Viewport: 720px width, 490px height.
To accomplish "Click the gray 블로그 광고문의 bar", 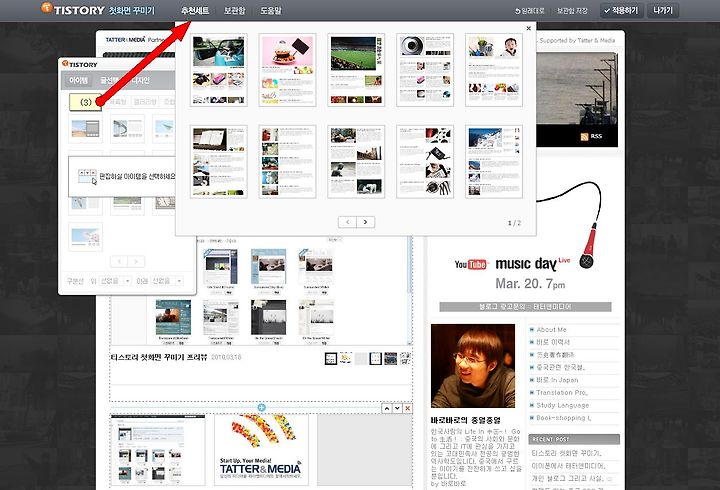I will [x=525, y=307].
